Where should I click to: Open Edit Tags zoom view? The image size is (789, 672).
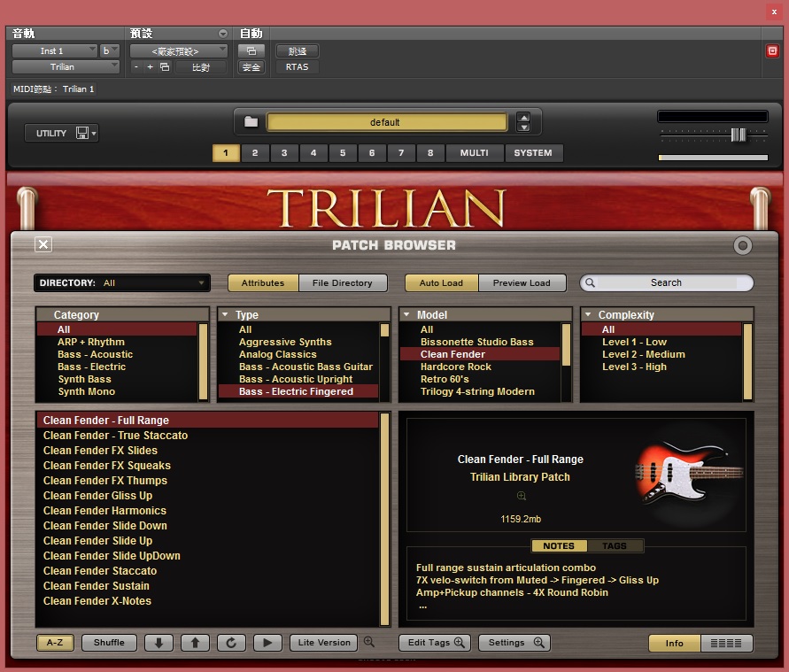click(435, 642)
